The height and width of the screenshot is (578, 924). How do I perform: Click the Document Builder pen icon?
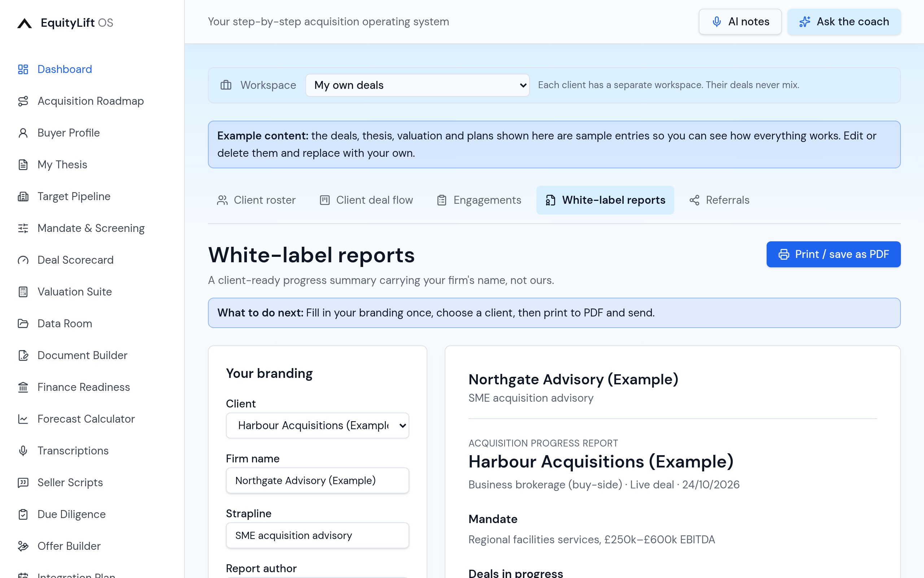tap(23, 355)
